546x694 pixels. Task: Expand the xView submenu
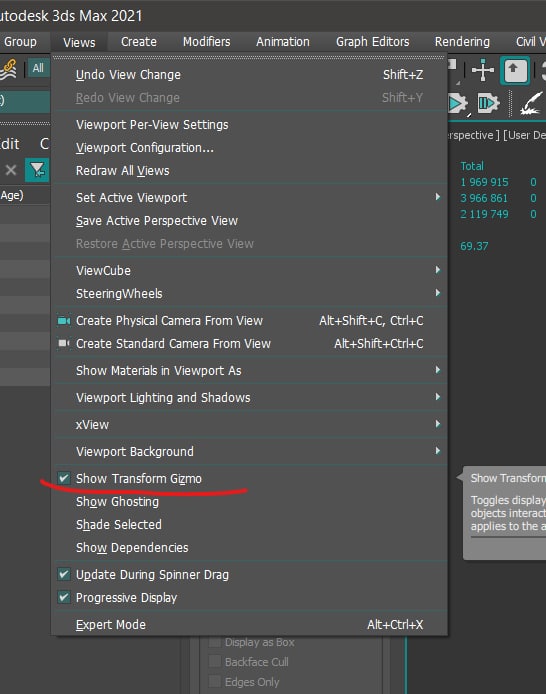[249, 425]
